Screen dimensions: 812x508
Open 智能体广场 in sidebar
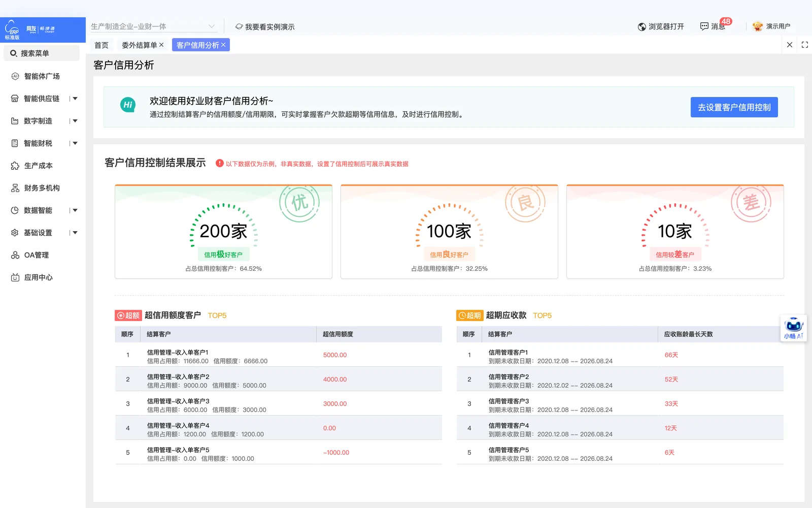point(43,76)
